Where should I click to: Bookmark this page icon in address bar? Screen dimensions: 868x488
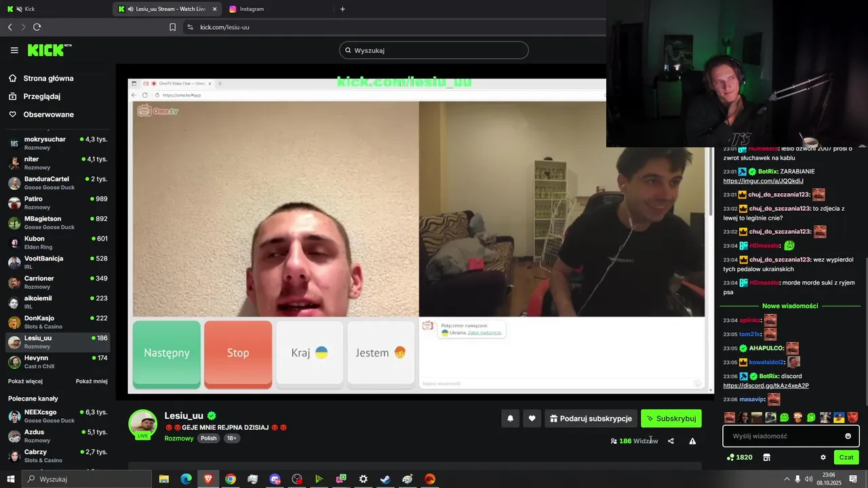coord(172,27)
